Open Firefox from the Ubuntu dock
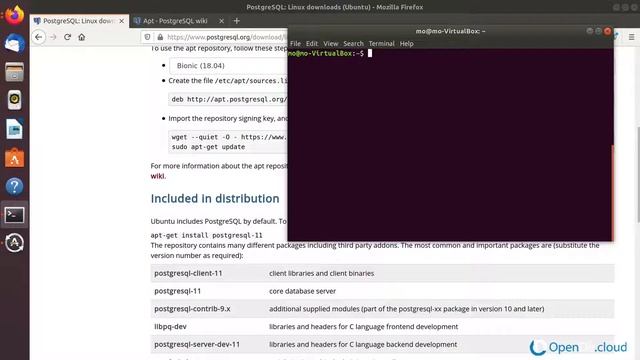640x360 pixels. [14, 16]
